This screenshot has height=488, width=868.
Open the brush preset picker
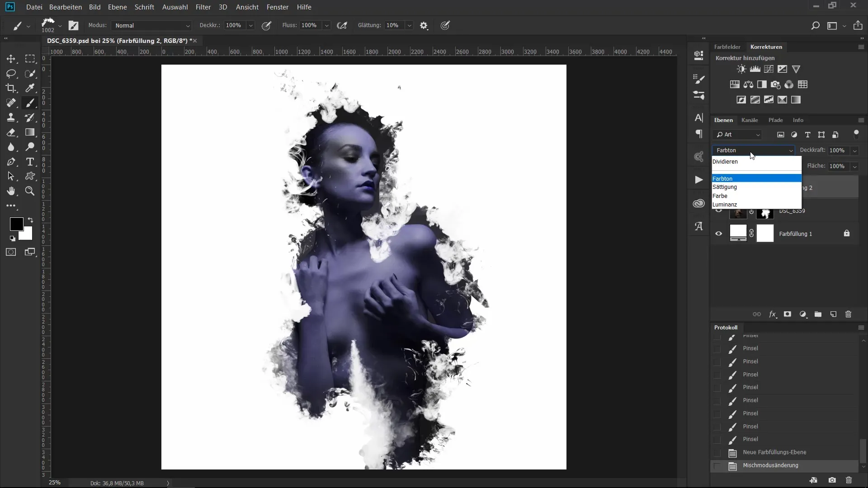click(x=60, y=26)
